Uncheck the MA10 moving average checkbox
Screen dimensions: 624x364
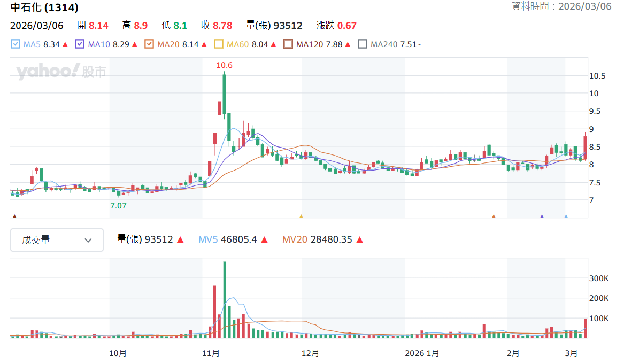point(80,44)
